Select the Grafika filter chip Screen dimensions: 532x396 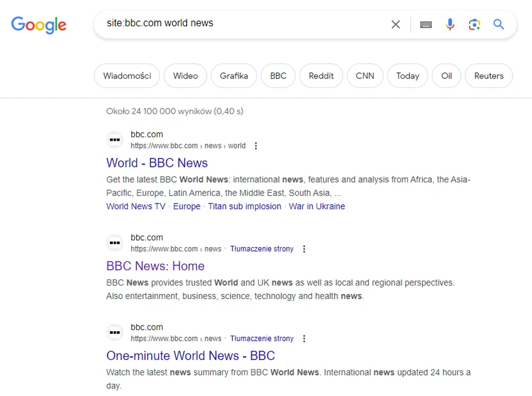pyautogui.click(x=234, y=76)
